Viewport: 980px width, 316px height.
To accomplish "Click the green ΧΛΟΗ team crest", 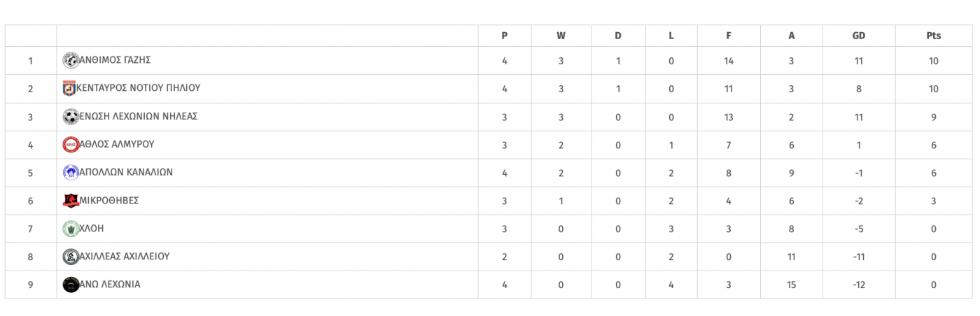I will pyautogui.click(x=71, y=229).
